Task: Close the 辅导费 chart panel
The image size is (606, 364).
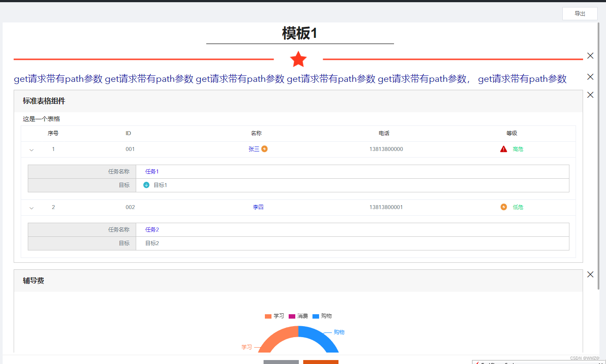Action: (x=590, y=274)
